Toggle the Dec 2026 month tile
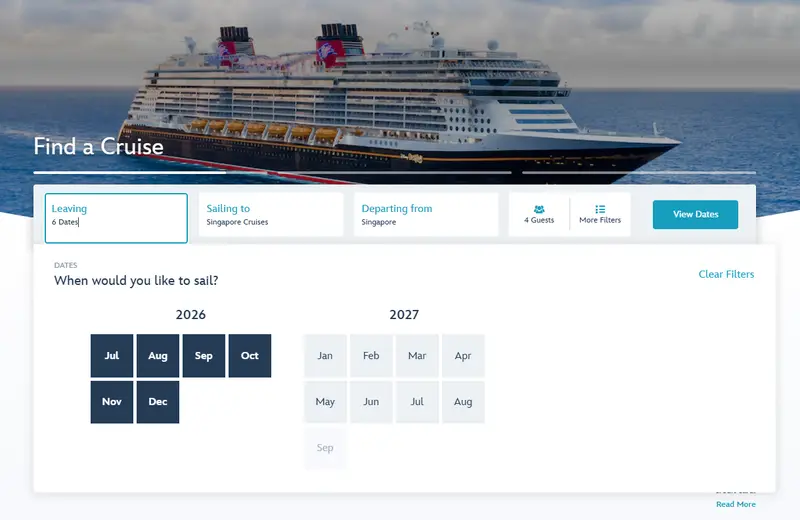 tap(158, 402)
